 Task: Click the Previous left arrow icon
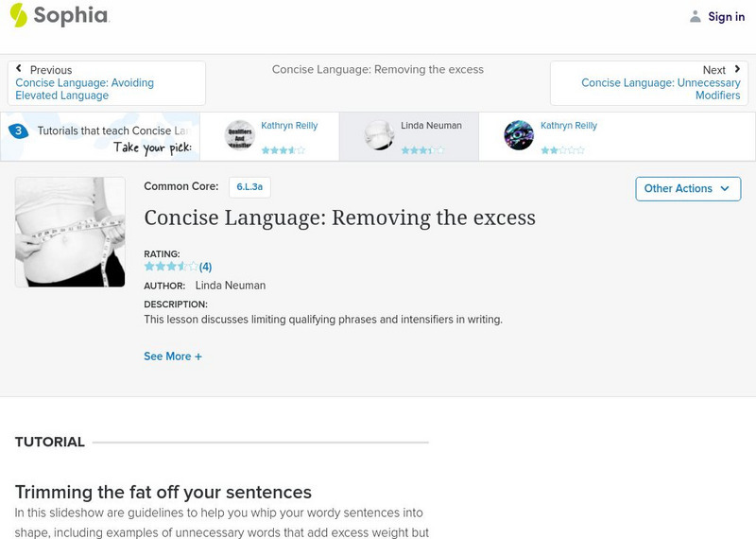(x=19, y=69)
